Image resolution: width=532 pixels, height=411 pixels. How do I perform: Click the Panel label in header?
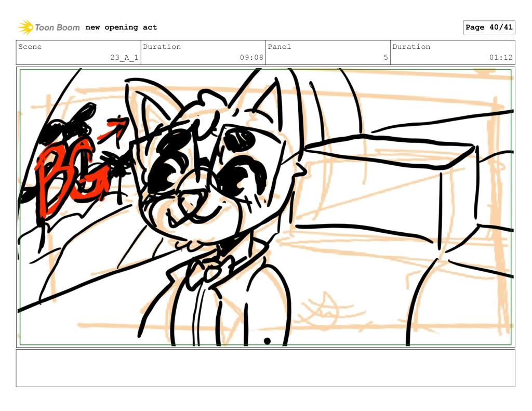279,46
